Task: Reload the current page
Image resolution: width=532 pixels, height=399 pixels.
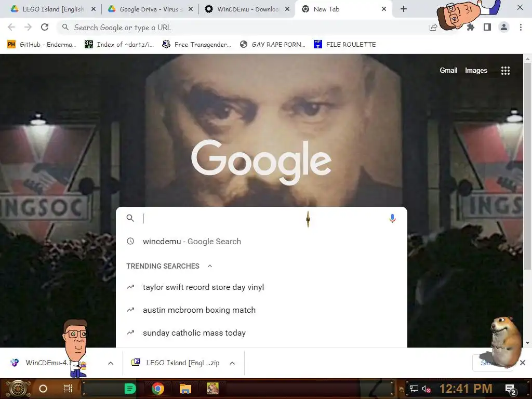Action: (45, 27)
